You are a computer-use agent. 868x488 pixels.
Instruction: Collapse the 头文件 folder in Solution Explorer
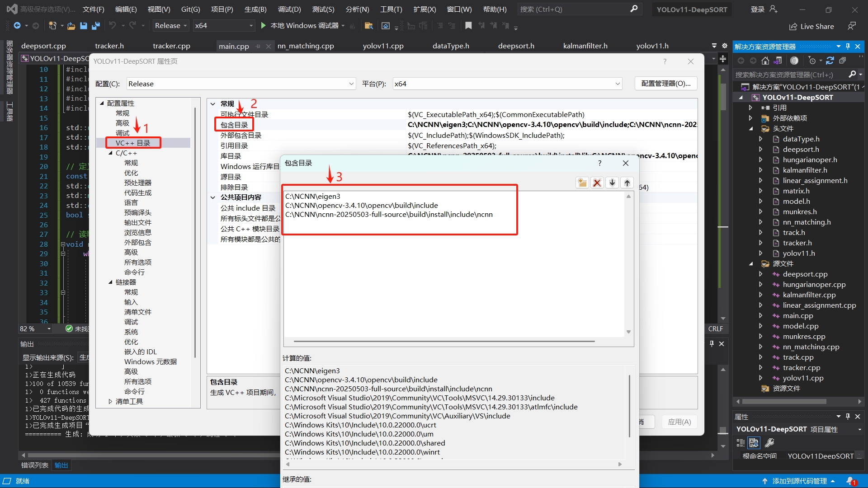click(751, 129)
